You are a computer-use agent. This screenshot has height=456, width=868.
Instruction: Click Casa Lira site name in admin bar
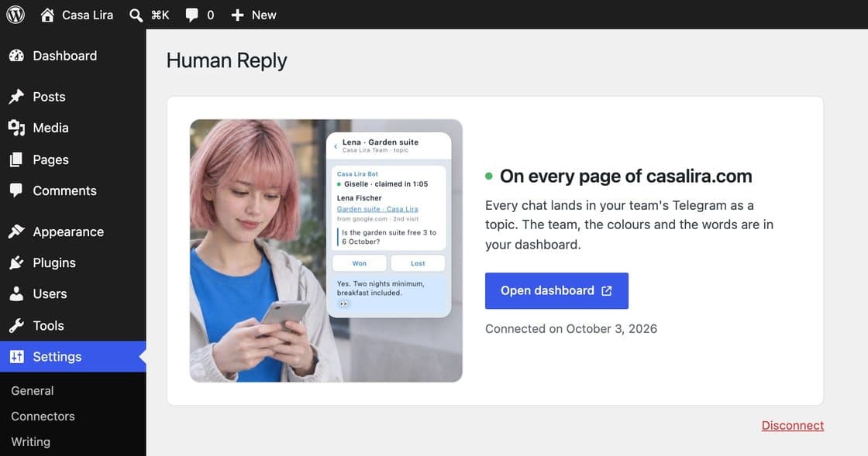[x=88, y=15]
